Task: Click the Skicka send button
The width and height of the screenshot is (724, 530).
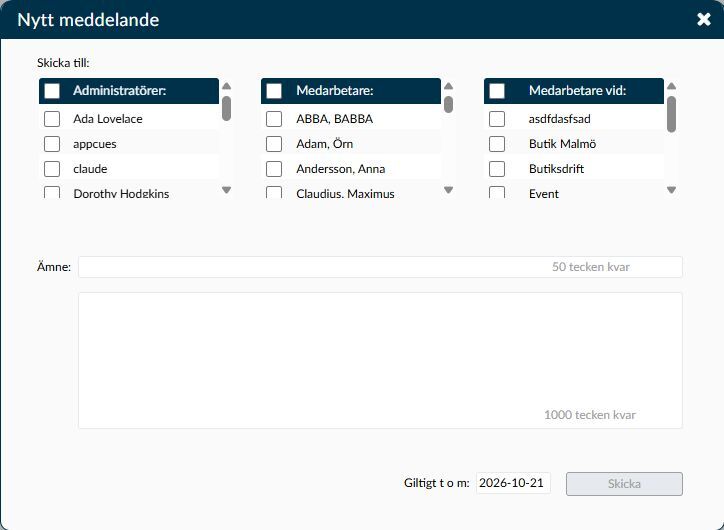Action: tap(624, 484)
